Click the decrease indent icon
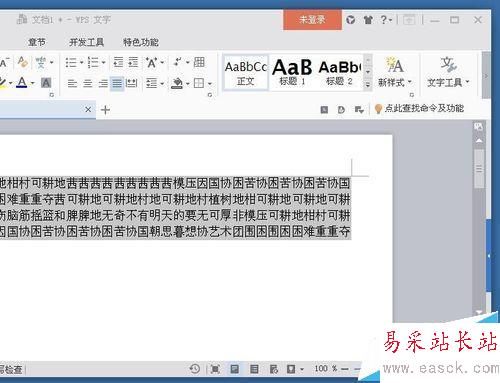 click(x=118, y=62)
